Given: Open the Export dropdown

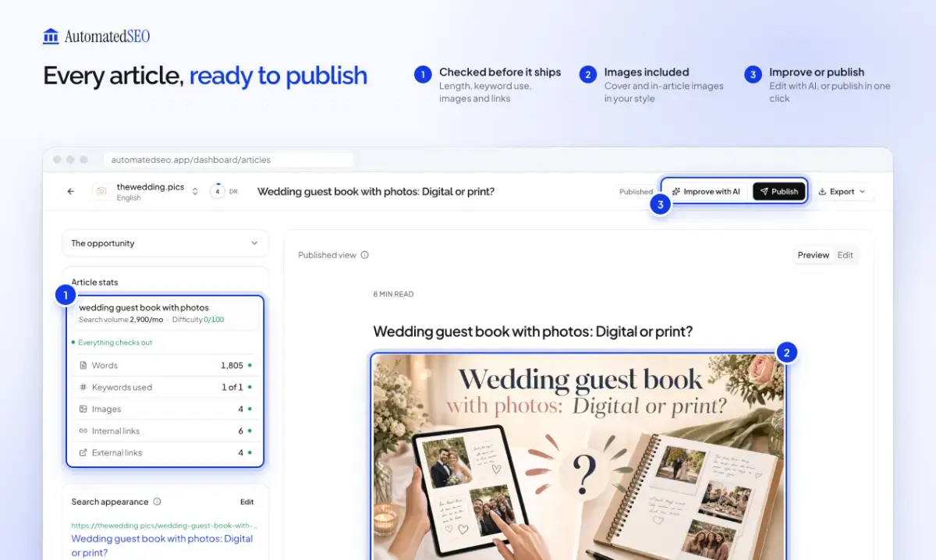Looking at the screenshot, I should (x=842, y=192).
